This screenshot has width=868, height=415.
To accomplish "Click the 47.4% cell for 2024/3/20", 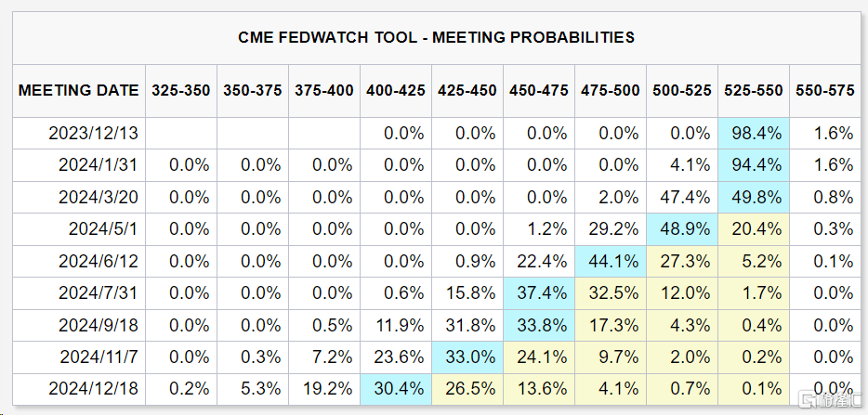I will coord(682,197).
